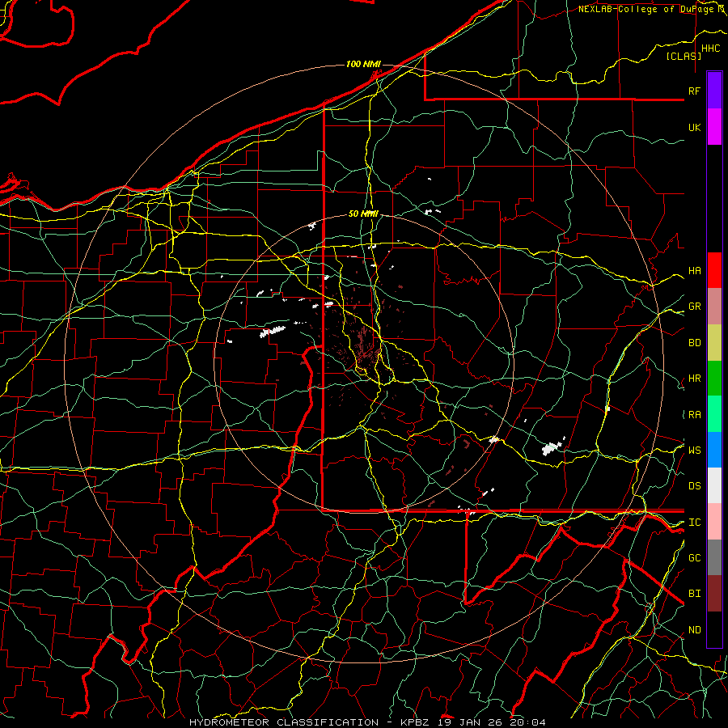728x728 pixels.
Task: Select the BD yellow legend swatch
Action: pyautogui.click(x=714, y=343)
